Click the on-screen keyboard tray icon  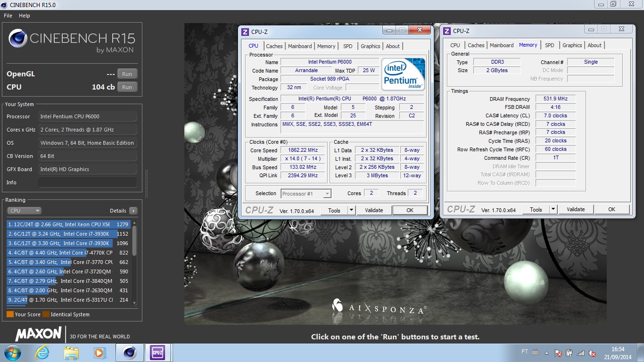[535, 352]
